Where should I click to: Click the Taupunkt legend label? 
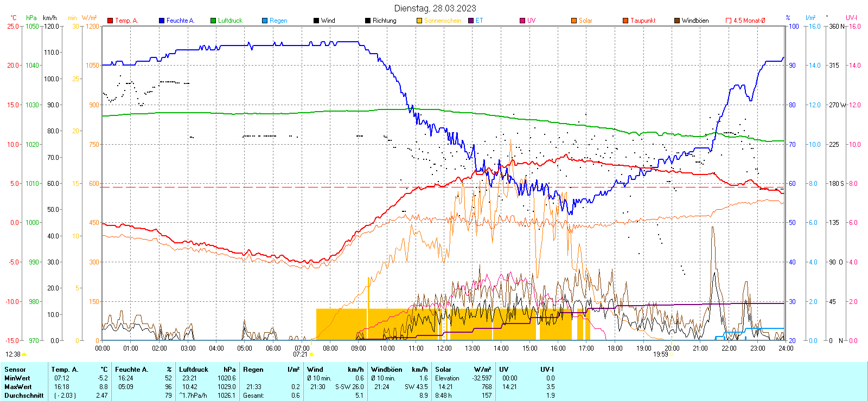tap(643, 21)
